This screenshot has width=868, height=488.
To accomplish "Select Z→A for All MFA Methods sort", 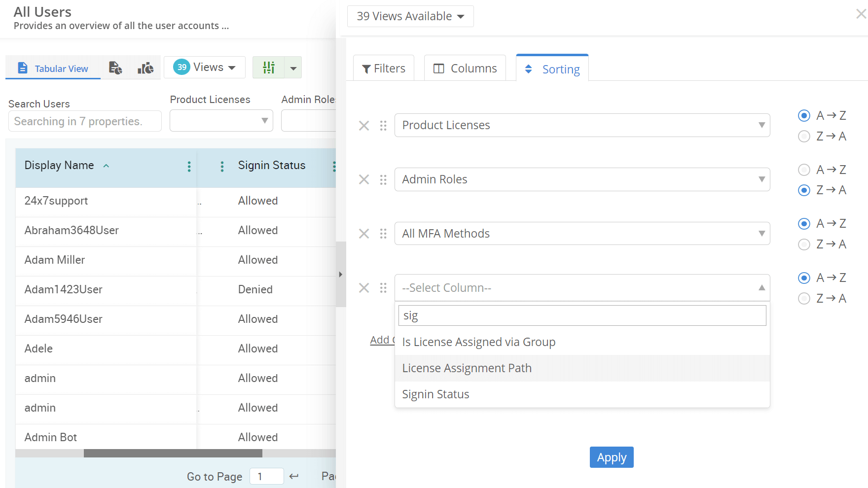I will (804, 244).
